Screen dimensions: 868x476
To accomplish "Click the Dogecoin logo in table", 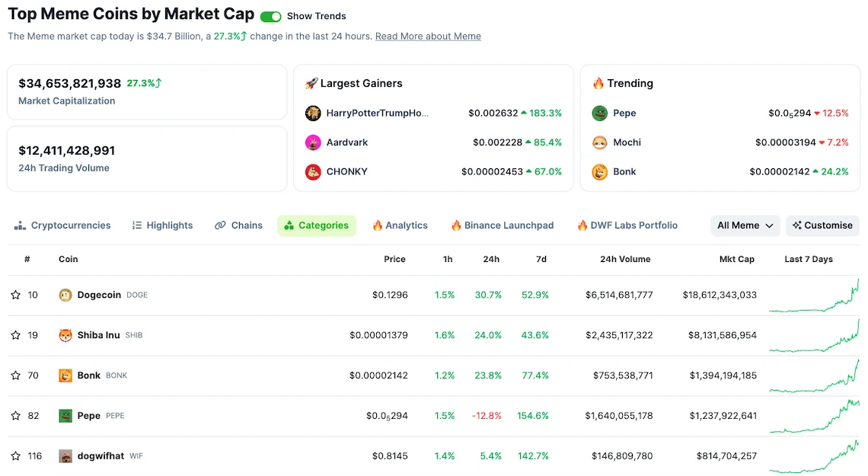I will [65, 295].
